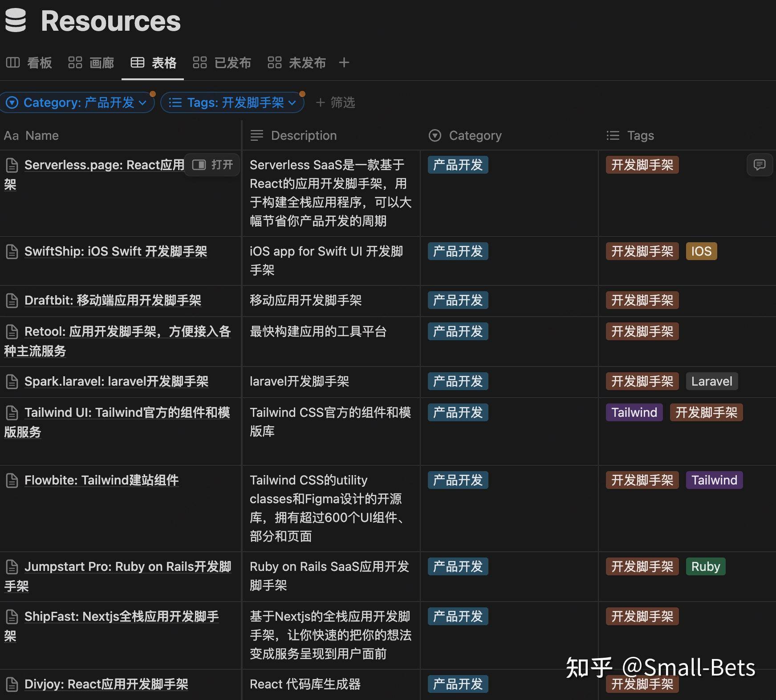This screenshot has height=700, width=776.
Task: Click the Name column header
Action: [31, 135]
